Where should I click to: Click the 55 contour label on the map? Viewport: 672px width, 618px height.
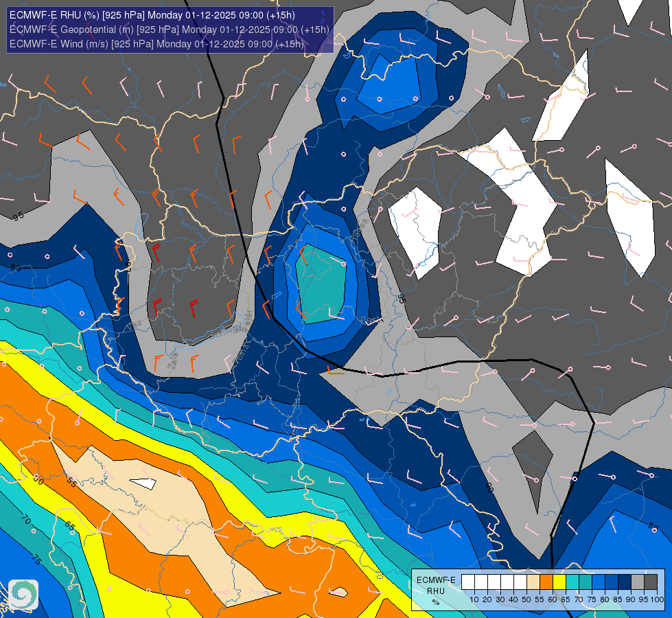tap(71, 483)
